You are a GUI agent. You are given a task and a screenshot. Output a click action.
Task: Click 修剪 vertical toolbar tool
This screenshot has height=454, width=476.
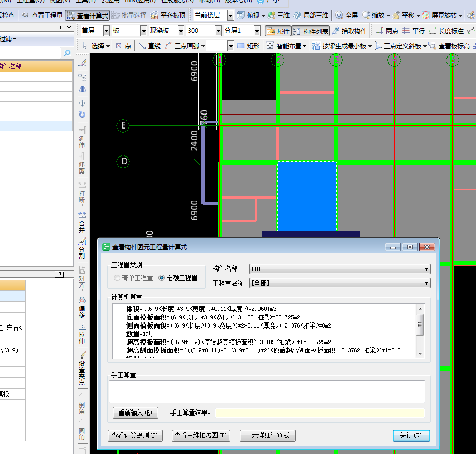tap(82, 163)
